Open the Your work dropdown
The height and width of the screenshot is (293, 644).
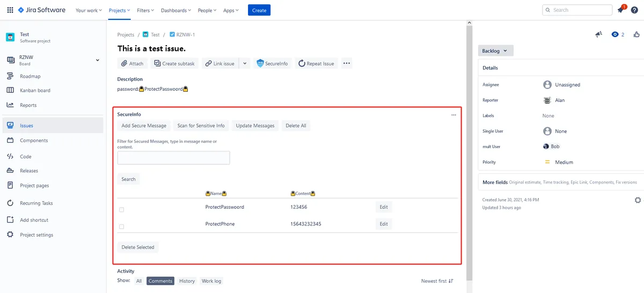87,10
